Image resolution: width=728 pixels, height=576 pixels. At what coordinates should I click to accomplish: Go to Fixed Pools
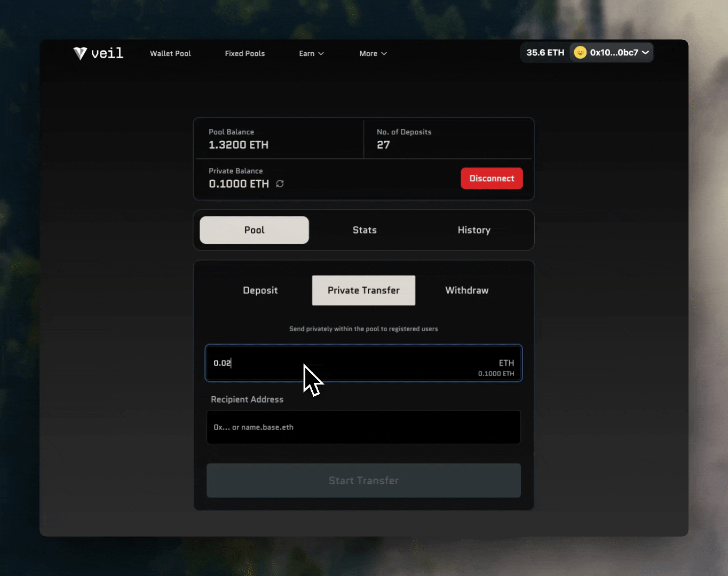pyautogui.click(x=245, y=53)
